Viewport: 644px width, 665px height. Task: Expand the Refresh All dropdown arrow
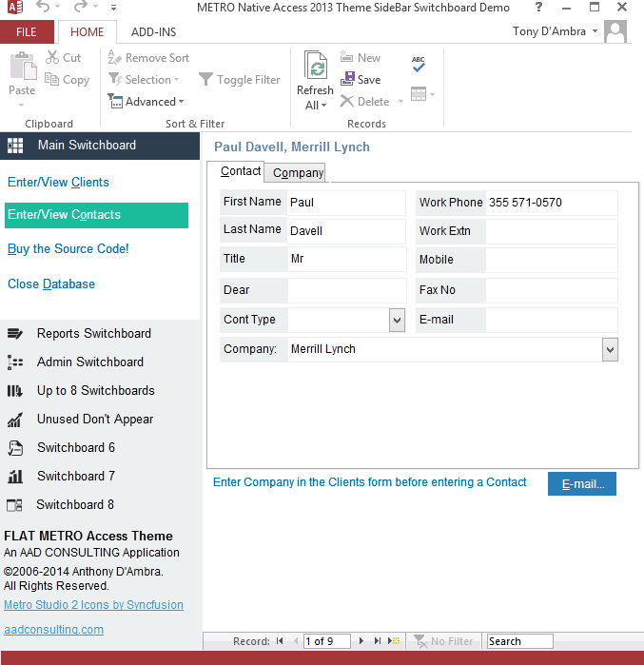pos(324,106)
